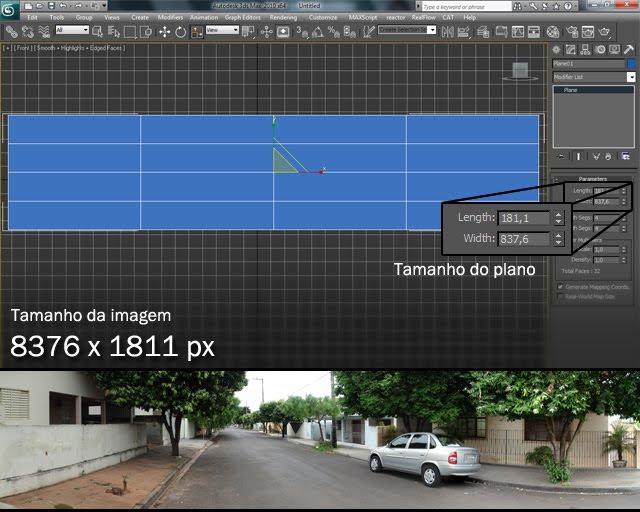Image resolution: width=640 pixels, height=512 pixels.
Task: Open the Curve Editor icon
Action: click(518, 31)
